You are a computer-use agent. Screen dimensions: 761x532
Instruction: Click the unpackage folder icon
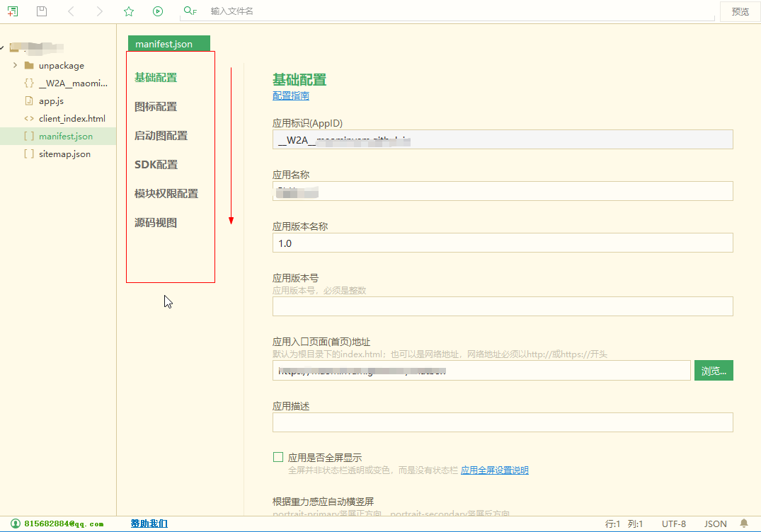point(29,66)
